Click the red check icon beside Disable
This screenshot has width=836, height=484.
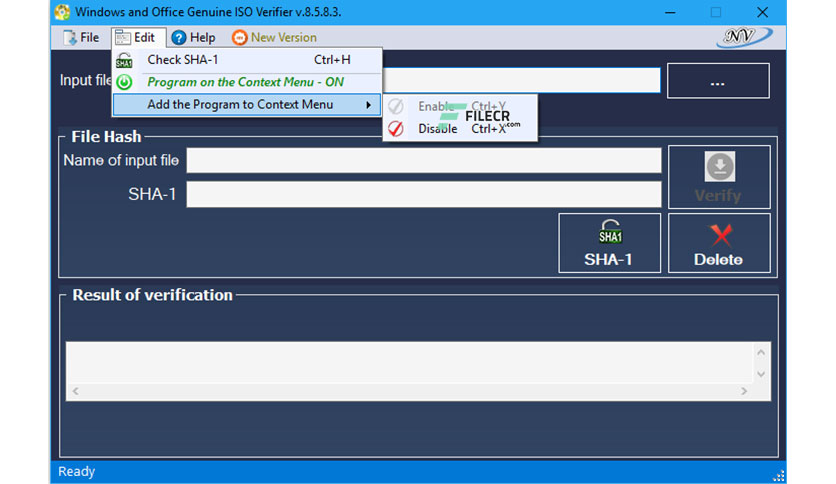click(x=396, y=128)
